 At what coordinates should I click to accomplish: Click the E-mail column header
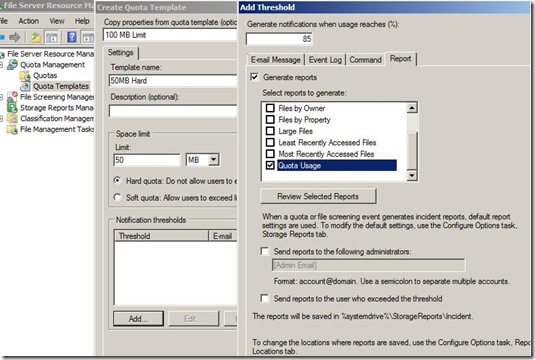pyautogui.click(x=222, y=236)
